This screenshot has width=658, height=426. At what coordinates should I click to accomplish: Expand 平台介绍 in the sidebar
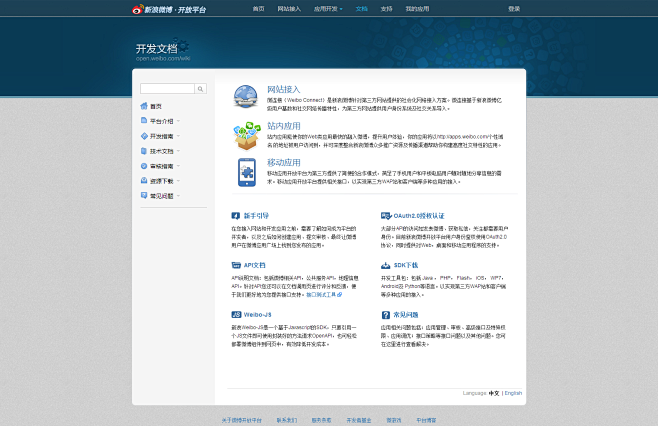point(161,121)
